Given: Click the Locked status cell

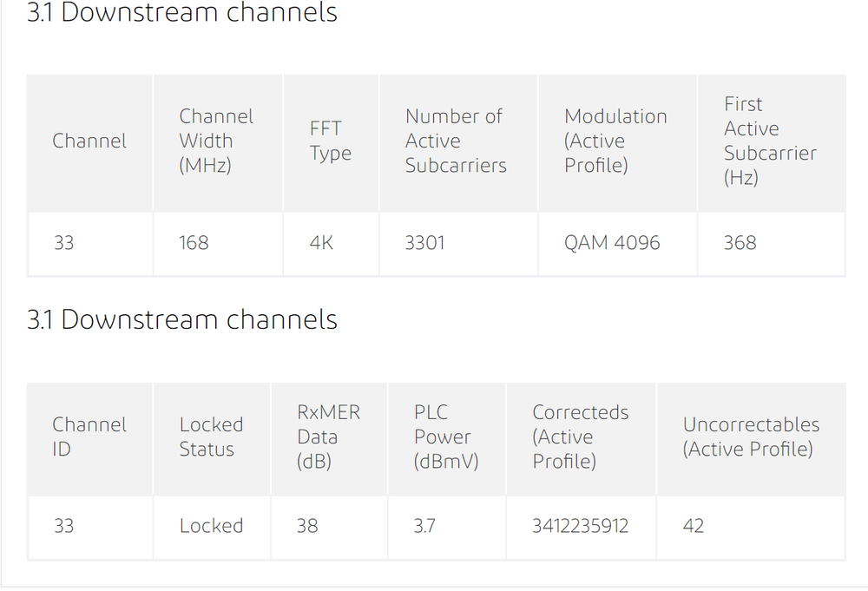Looking at the screenshot, I should coord(211,526).
